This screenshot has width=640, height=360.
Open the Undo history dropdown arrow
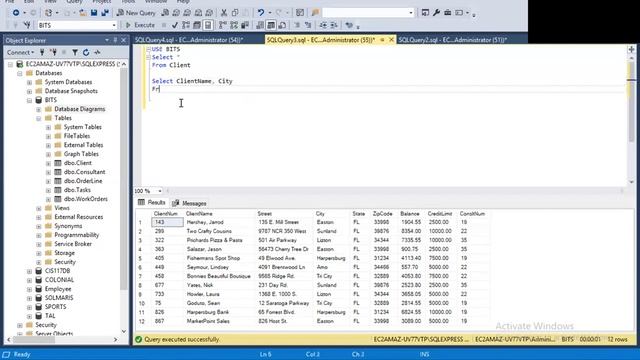(x=269, y=13)
